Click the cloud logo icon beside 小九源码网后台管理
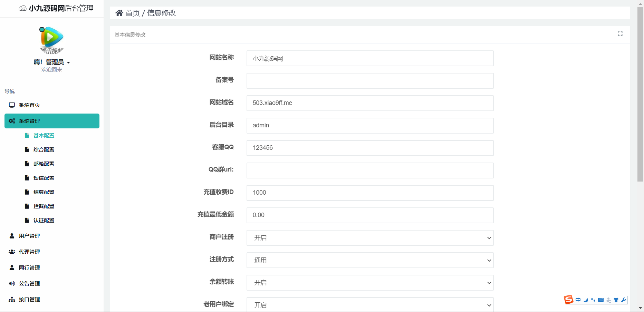The image size is (644, 312). [23, 8]
